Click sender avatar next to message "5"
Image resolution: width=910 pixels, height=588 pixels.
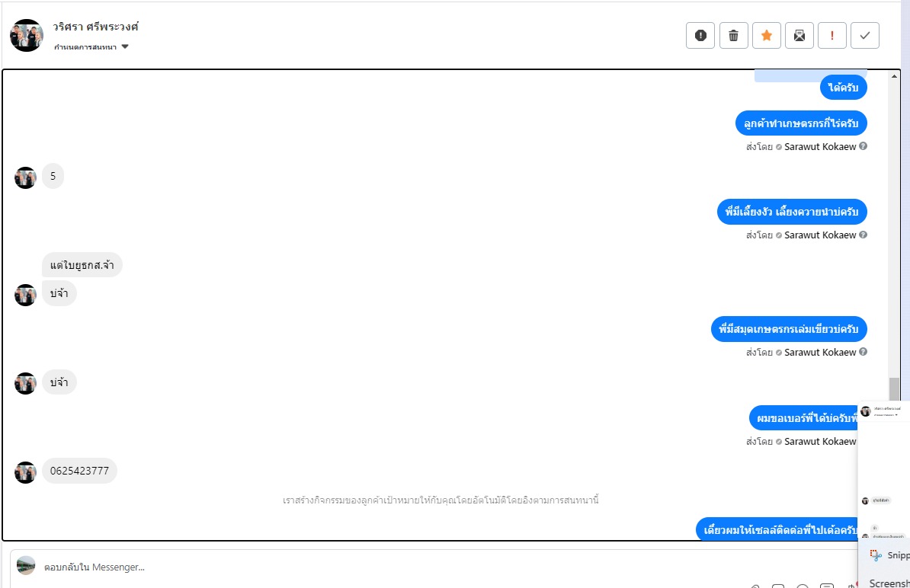tap(26, 177)
